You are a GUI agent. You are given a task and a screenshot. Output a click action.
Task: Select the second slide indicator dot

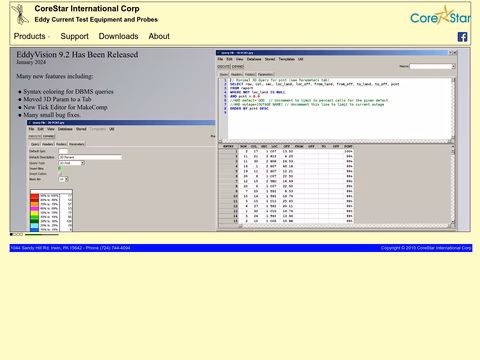point(15,234)
